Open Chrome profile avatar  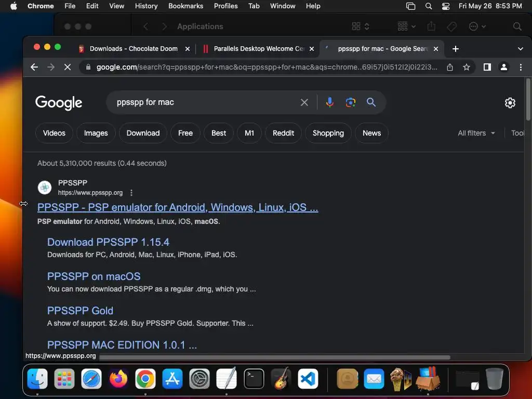tap(504, 67)
